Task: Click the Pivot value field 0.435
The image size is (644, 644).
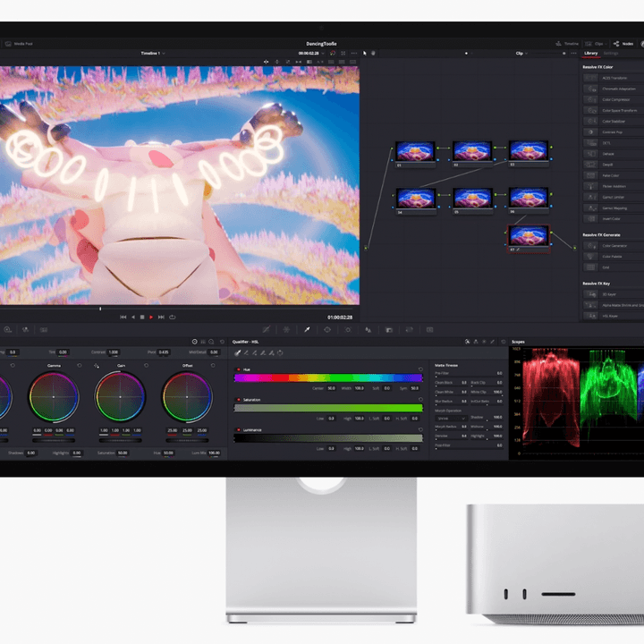Action: (x=164, y=352)
